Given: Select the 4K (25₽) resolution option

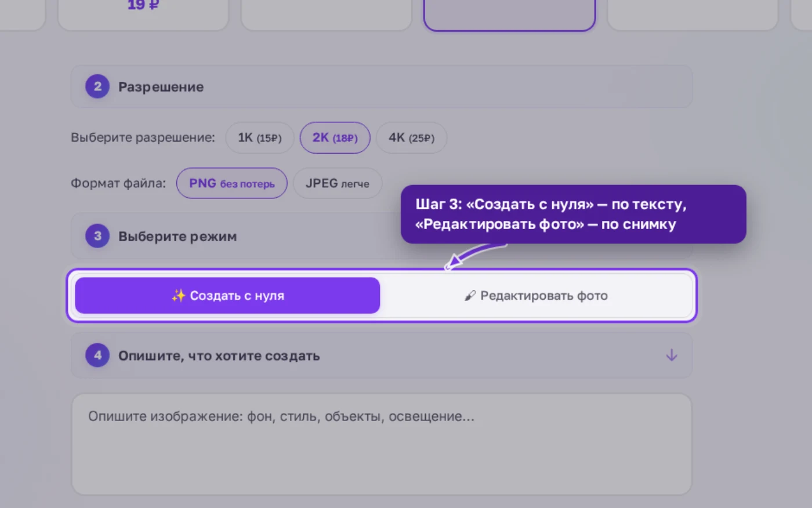Looking at the screenshot, I should [x=411, y=138].
